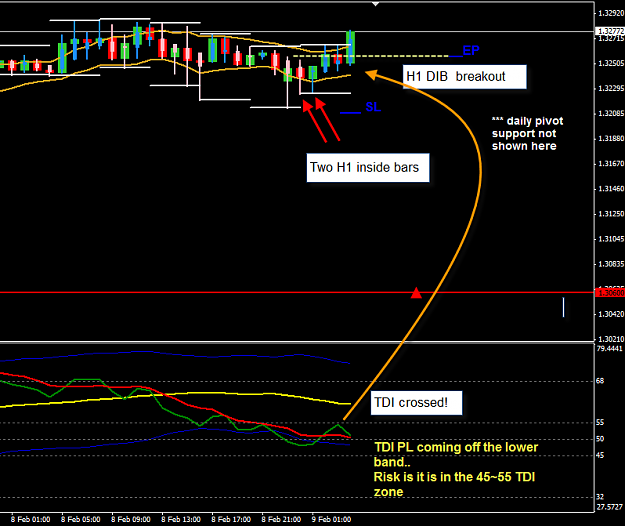Viewport: 625px width, 526px height.
Task: Click the TDI level 55 label
Action: (600, 422)
